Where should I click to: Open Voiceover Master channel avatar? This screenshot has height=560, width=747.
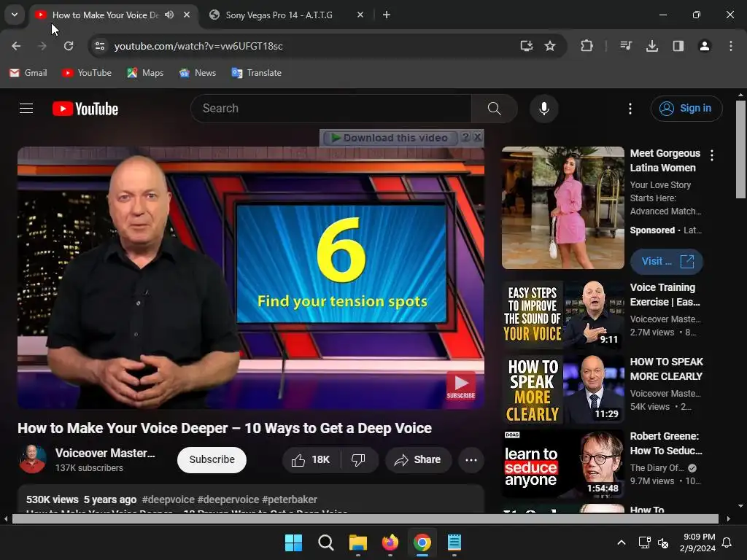click(x=32, y=459)
